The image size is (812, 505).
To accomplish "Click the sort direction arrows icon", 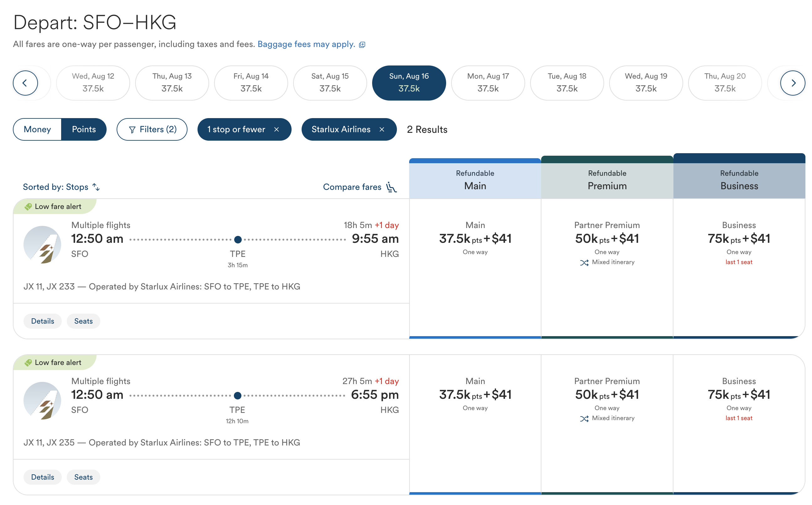I will tap(96, 187).
